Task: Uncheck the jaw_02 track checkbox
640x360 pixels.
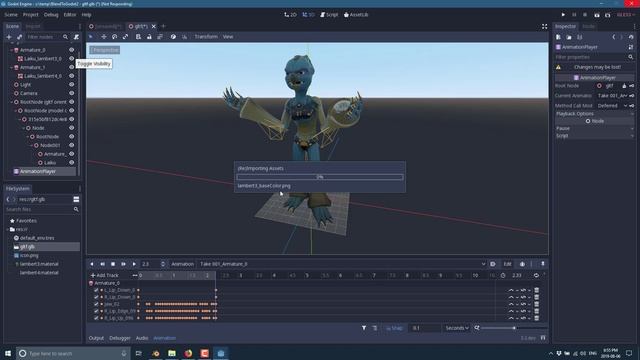Action: tap(96, 304)
